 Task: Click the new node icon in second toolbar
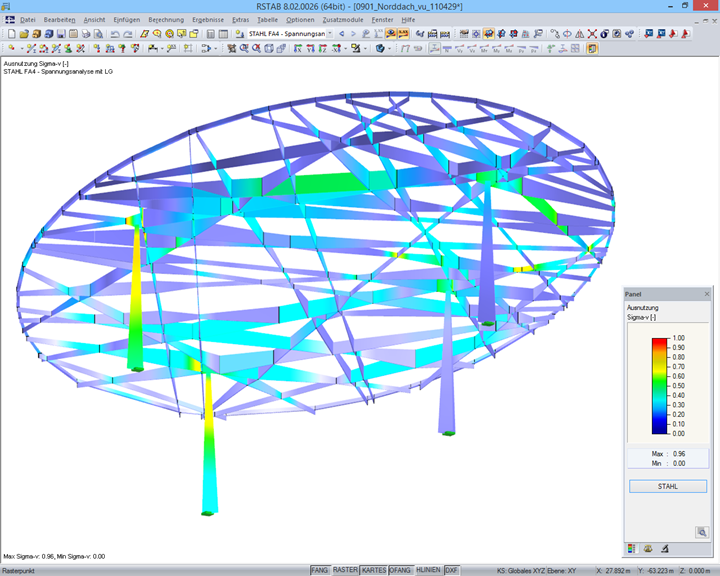[11, 48]
